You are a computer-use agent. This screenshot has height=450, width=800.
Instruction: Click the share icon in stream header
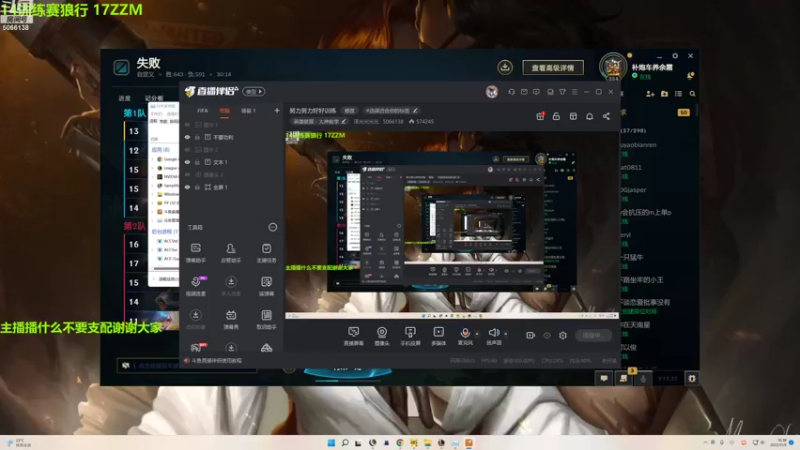click(606, 116)
